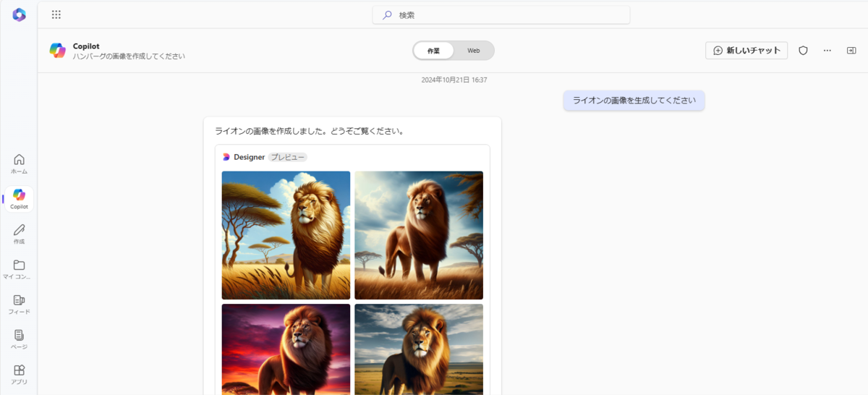Viewport: 868px width, 395px height.
Task: Click the search magnifier icon
Action: (x=387, y=14)
